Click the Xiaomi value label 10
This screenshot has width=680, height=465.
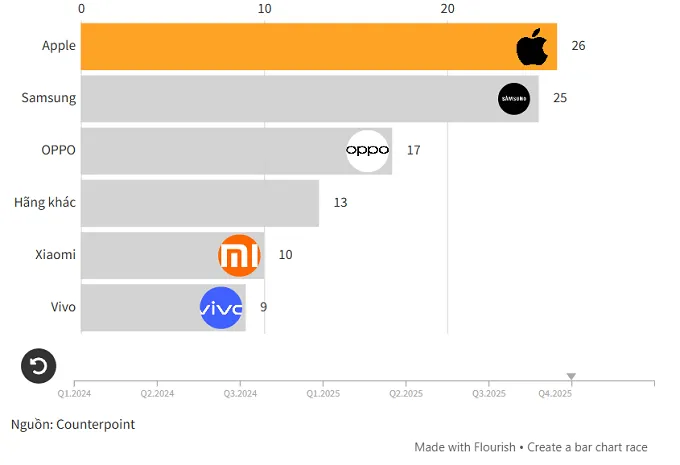coord(285,255)
